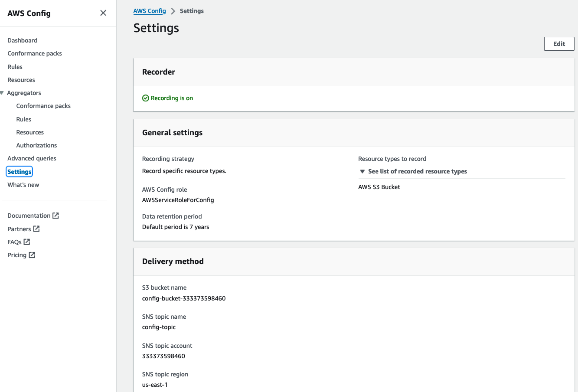578x392 pixels.
Task: Close the AWS Config sidebar panel
Action: click(103, 13)
